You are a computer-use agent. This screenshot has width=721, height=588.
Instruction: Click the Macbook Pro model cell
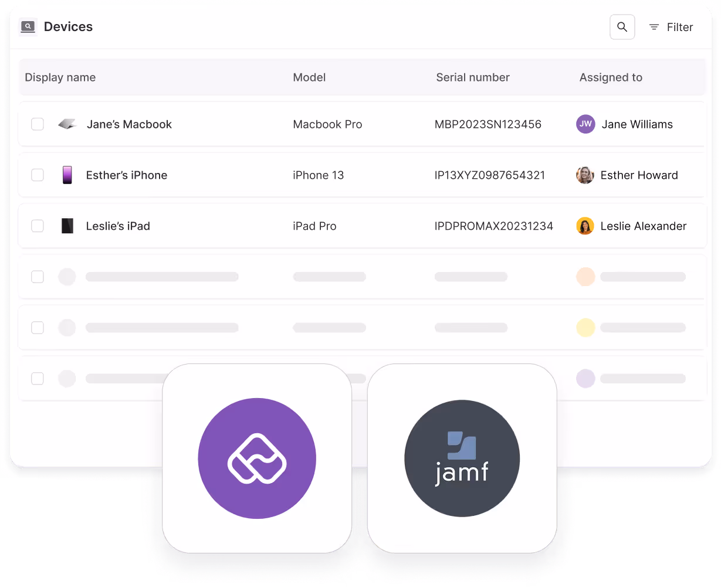click(x=327, y=124)
